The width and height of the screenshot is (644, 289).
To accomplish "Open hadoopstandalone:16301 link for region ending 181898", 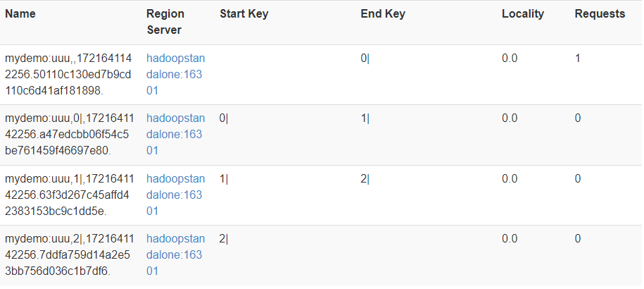I will tap(175, 75).
